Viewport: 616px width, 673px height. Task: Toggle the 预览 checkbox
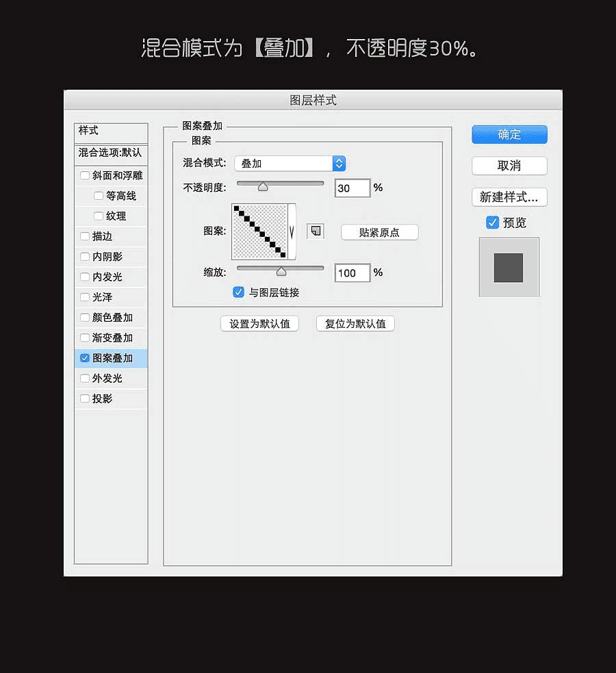point(492,223)
